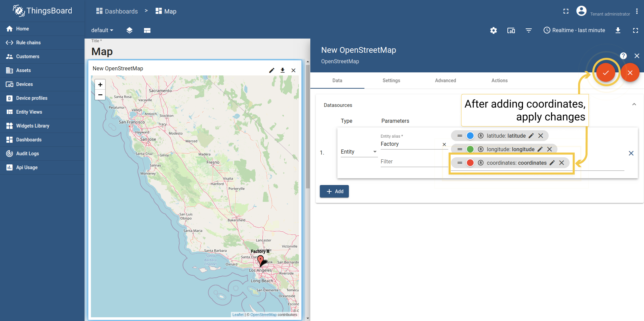Open entity aliases icon in toolbar
This screenshot has height=321, width=644.
[511, 30]
